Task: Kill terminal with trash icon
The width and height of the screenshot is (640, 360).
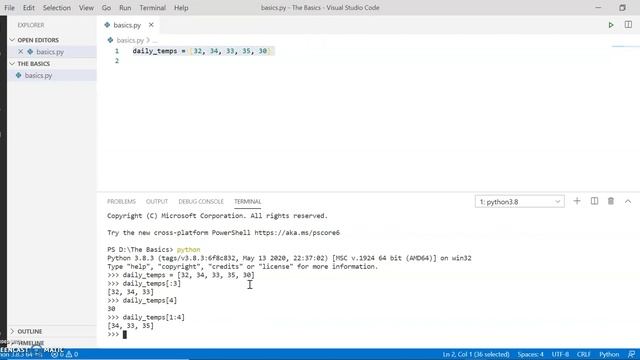Action: point(611,201)
